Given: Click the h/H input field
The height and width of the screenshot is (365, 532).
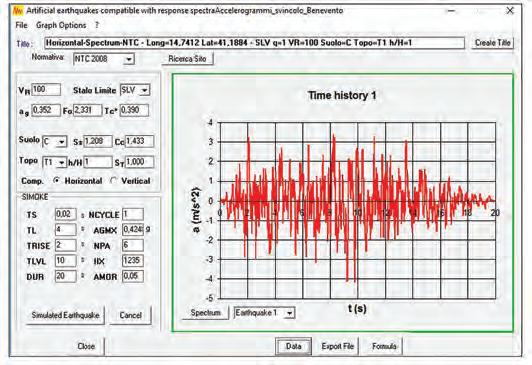Looking at the screenshot, I should tap(98, 162).
